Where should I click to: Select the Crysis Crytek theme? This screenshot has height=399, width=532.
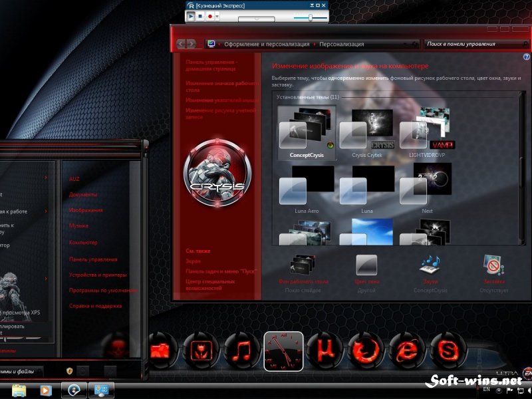click(367, 134)
